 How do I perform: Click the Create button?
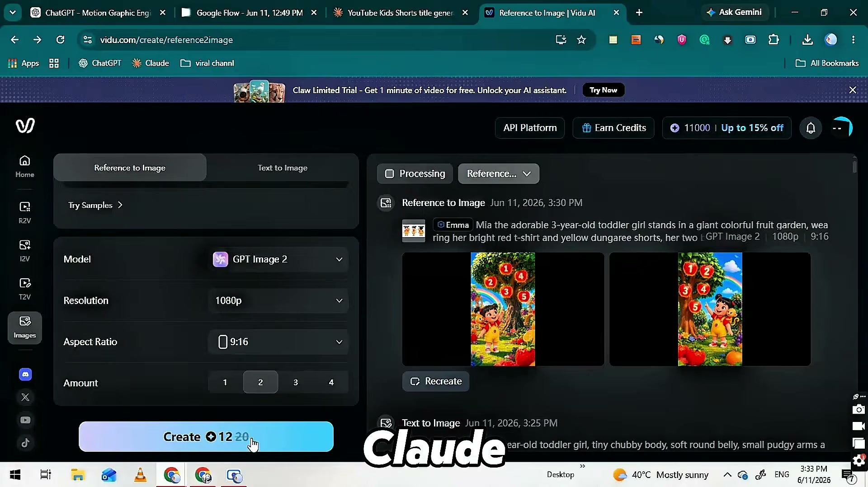click(x=206, y=437)
